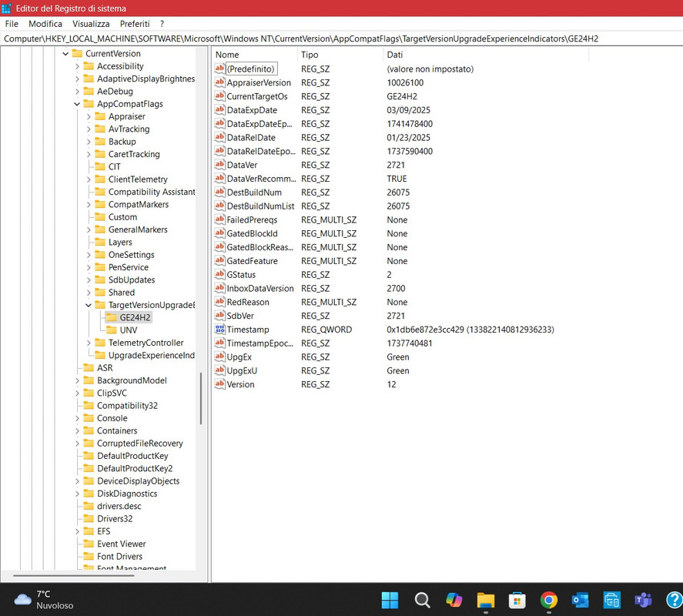Click the registry path address bar

click(342, 38)
